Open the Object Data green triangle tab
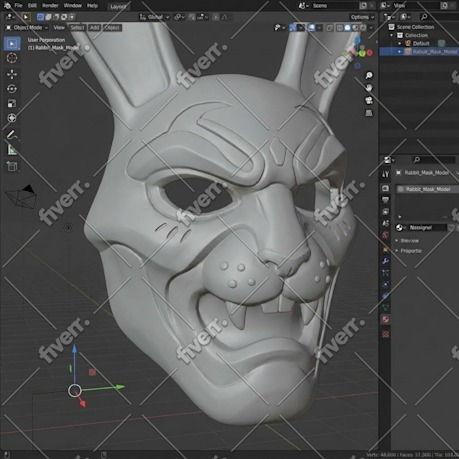 point(386,308)
